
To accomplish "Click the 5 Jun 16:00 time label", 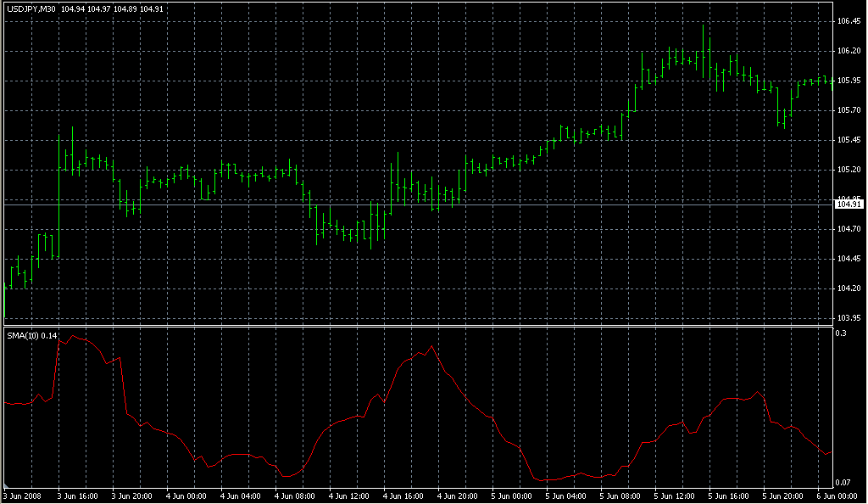I will (728, 496).
